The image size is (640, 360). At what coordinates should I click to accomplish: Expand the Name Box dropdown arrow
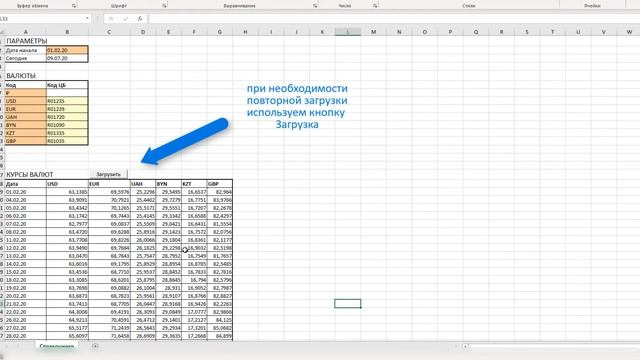tap(87, 19)
